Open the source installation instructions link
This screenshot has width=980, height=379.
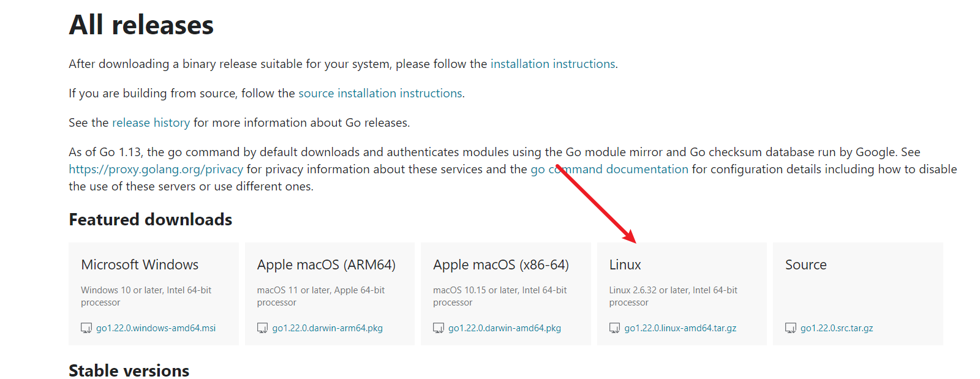point(380,93)
